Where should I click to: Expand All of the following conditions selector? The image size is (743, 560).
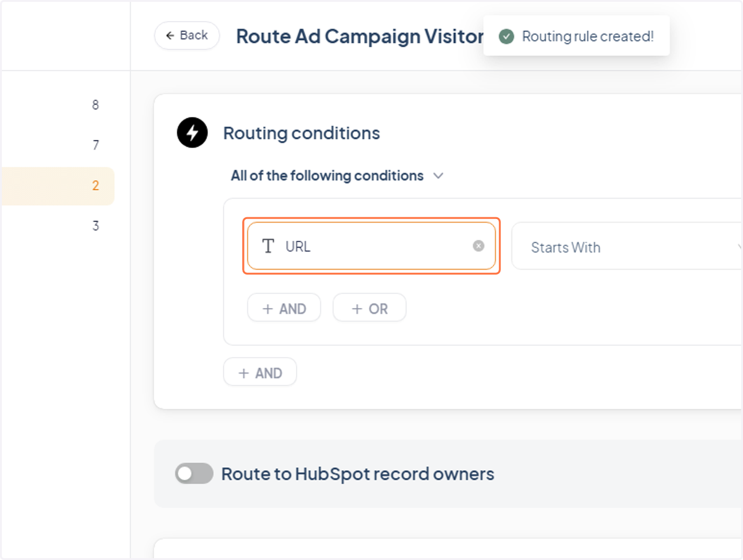coord(337,176)
